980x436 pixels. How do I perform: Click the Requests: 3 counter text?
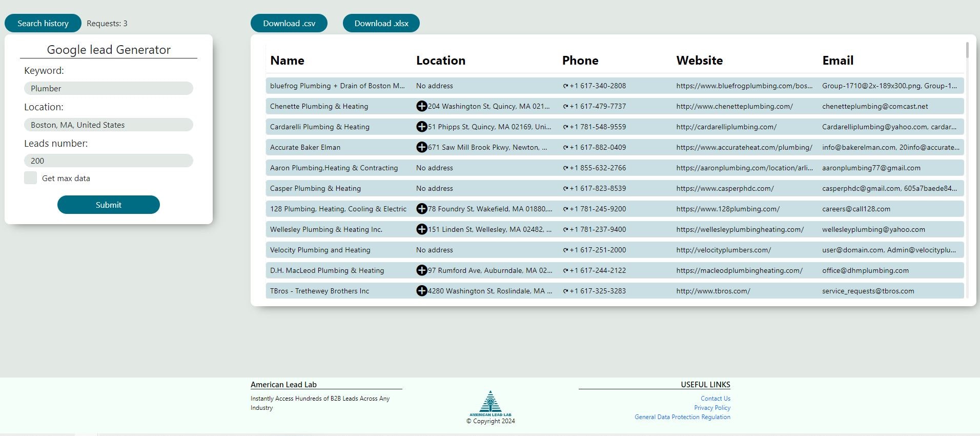click(107, 24)
